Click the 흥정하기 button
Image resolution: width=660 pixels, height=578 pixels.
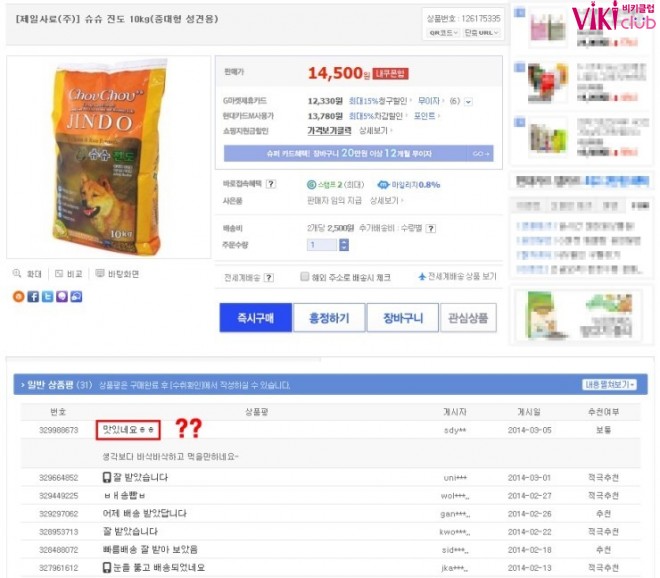coord(329,317)
